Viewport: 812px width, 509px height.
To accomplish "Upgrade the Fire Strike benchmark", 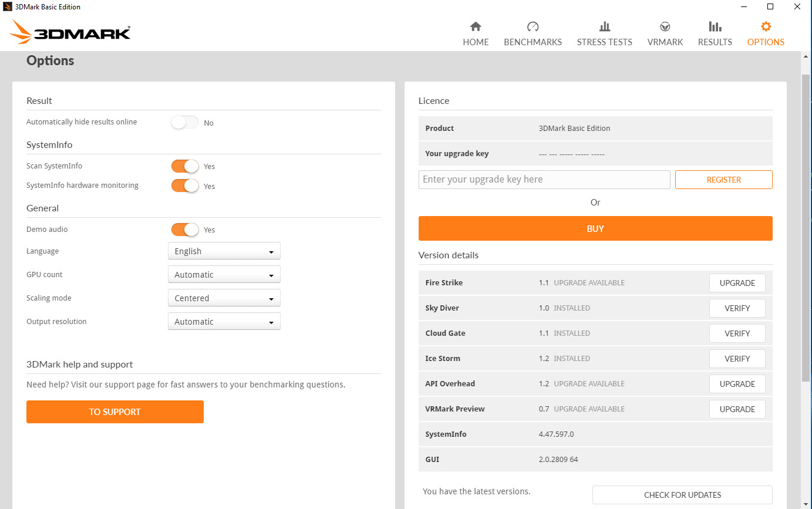I will coord(737,283).
